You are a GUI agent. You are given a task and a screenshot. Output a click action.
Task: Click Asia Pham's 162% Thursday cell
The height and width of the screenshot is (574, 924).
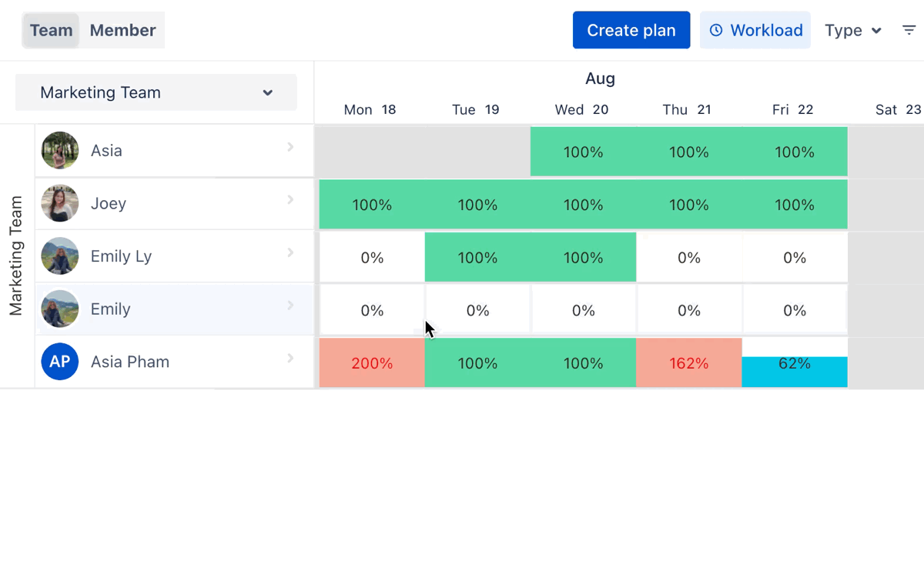689,363
